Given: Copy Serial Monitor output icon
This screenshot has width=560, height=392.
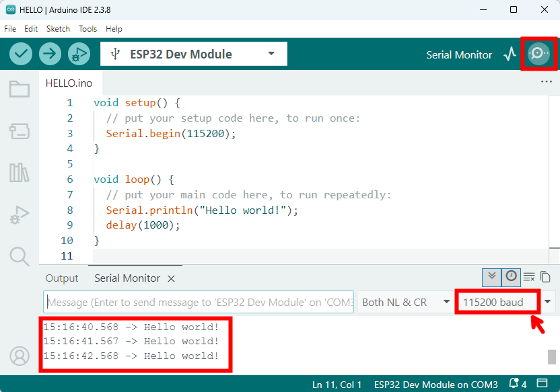Looking at the screenshot, I should coord(545,277).
